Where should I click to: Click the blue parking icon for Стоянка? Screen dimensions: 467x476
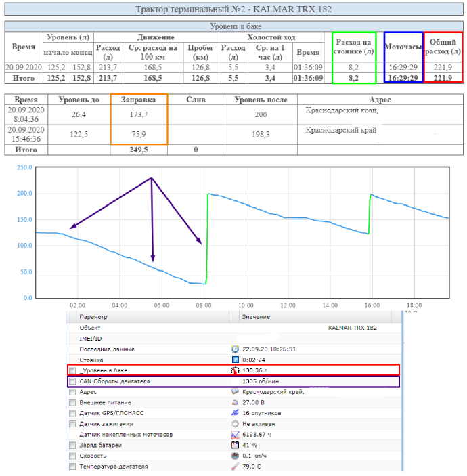[x=236, y=360]
